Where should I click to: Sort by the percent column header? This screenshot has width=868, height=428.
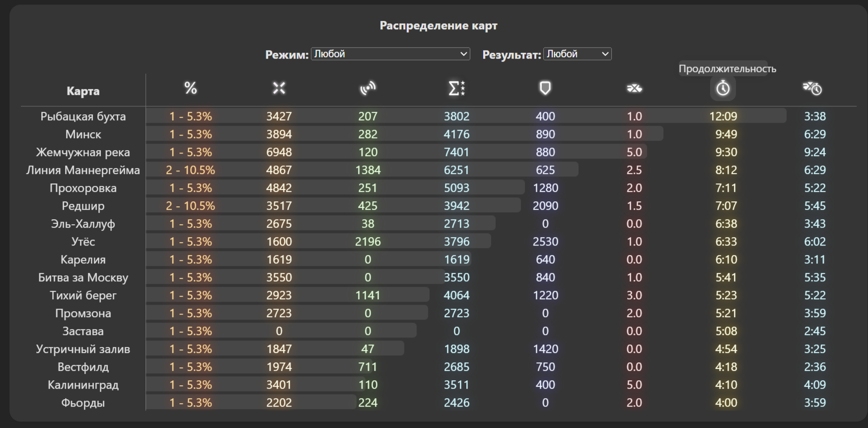(190, 88)
